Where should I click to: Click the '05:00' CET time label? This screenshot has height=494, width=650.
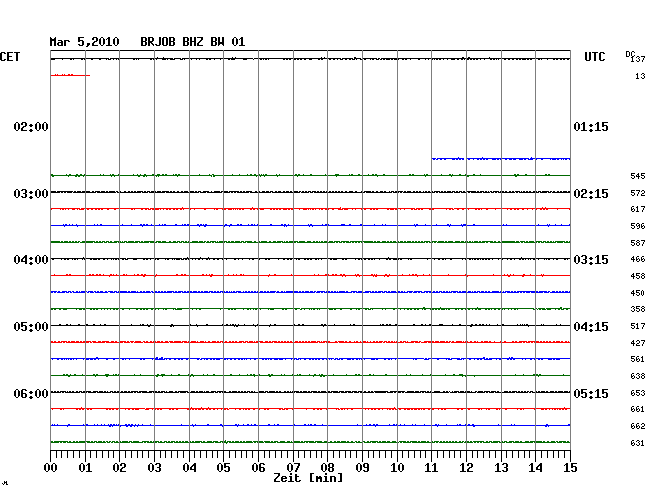pyautogui.click(x=31, y=327)
